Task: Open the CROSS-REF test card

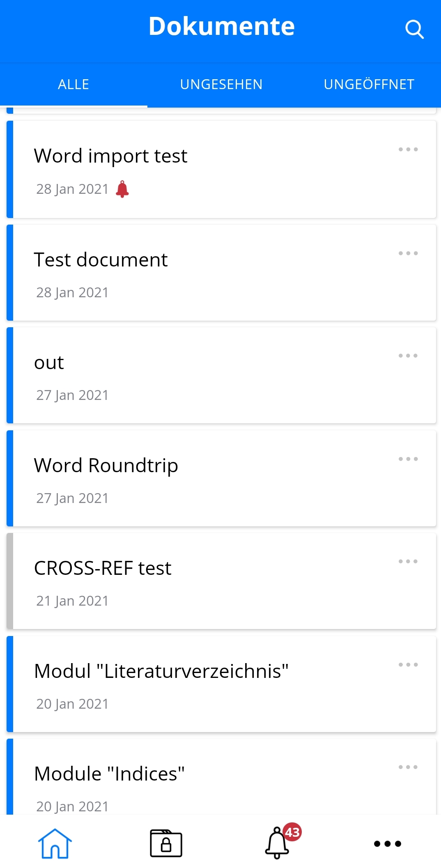Action: [x=221, y=581]
